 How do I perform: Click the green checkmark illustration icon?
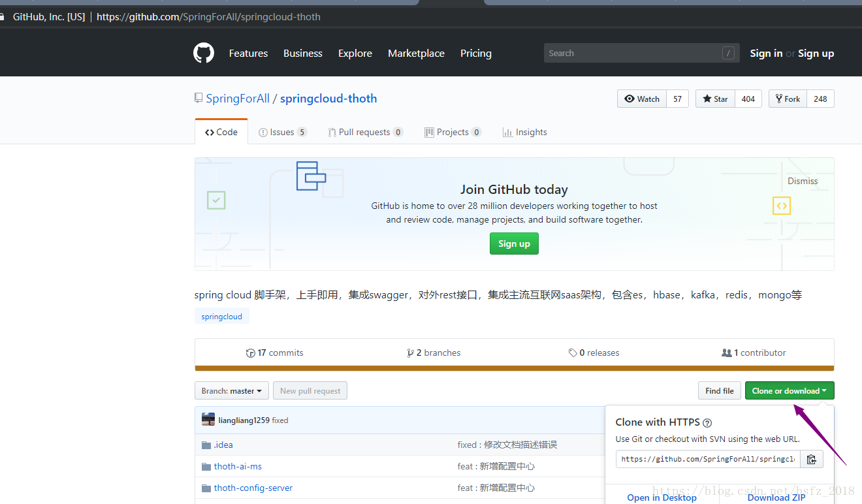(216, 200)
